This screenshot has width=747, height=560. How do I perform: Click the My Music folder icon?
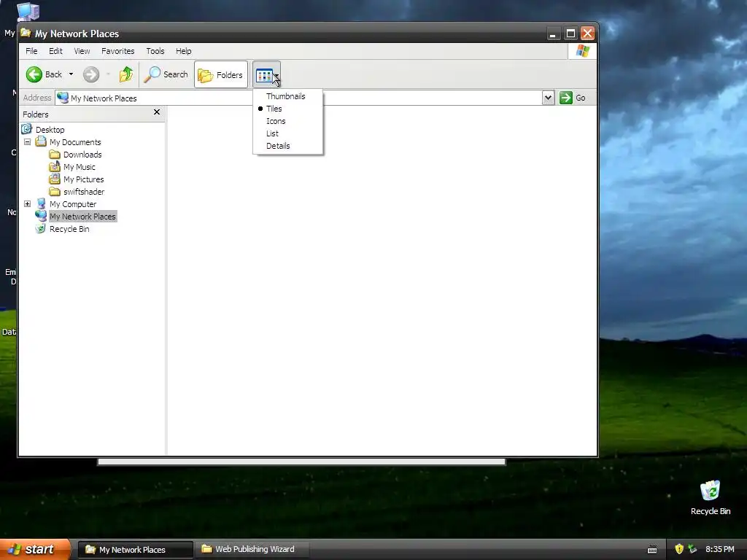point(55,167)
